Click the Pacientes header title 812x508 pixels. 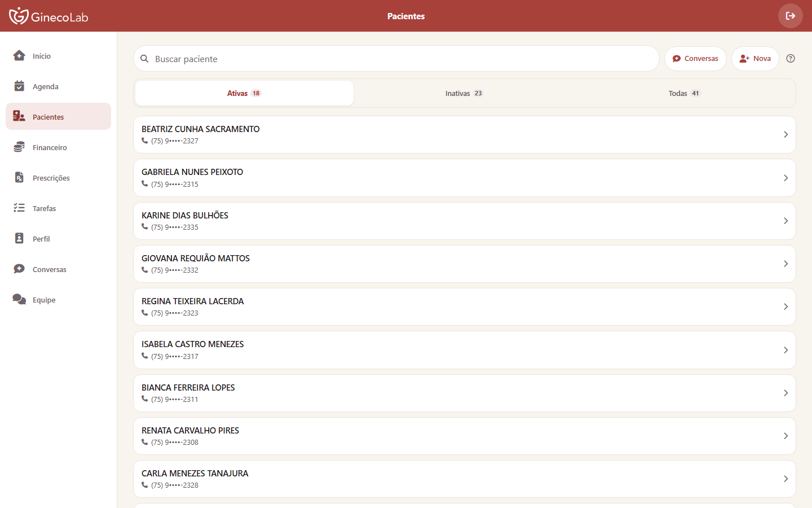pyautogui.click(x=406, y=16)
